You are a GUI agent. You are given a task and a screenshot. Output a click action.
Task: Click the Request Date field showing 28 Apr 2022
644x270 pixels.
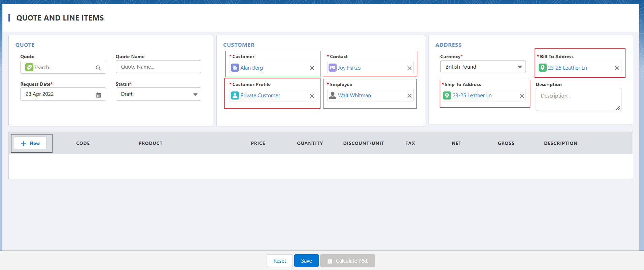(63, 94)
